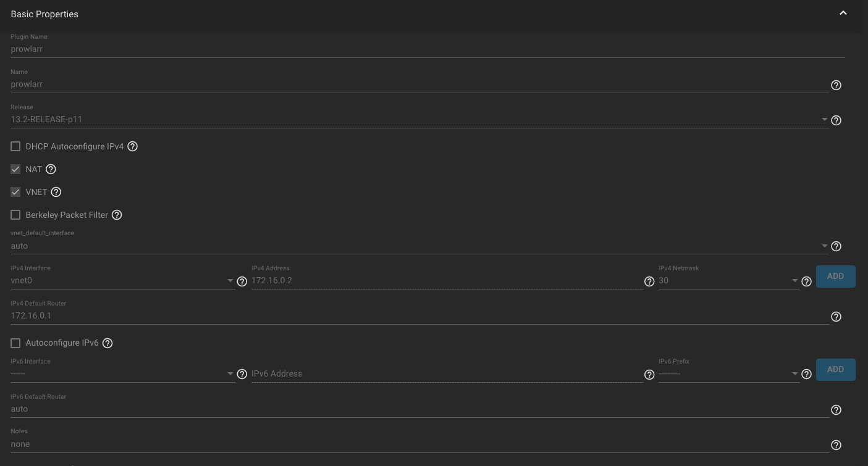Enable DHCP Autoconfigure IPv4 checkbox
Screen dimensions: 868x466
point(16,147)
